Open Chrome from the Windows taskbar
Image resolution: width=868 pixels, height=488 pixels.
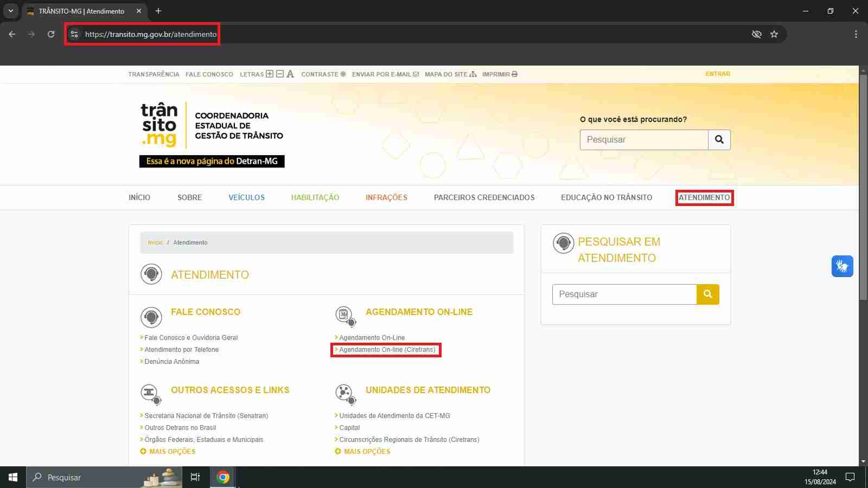click(x=222, y=477)
